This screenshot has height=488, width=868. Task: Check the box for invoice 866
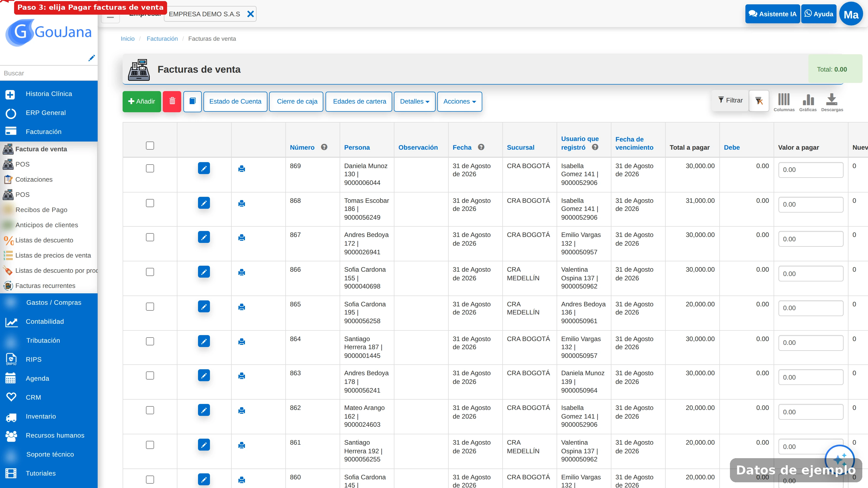150,272
